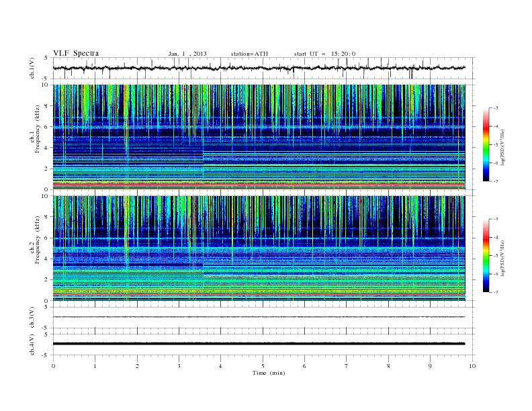Click the date text 'Jan. 1 , 2013'
The width and height of the screenshot is (532, 411).
coord(187,54)
